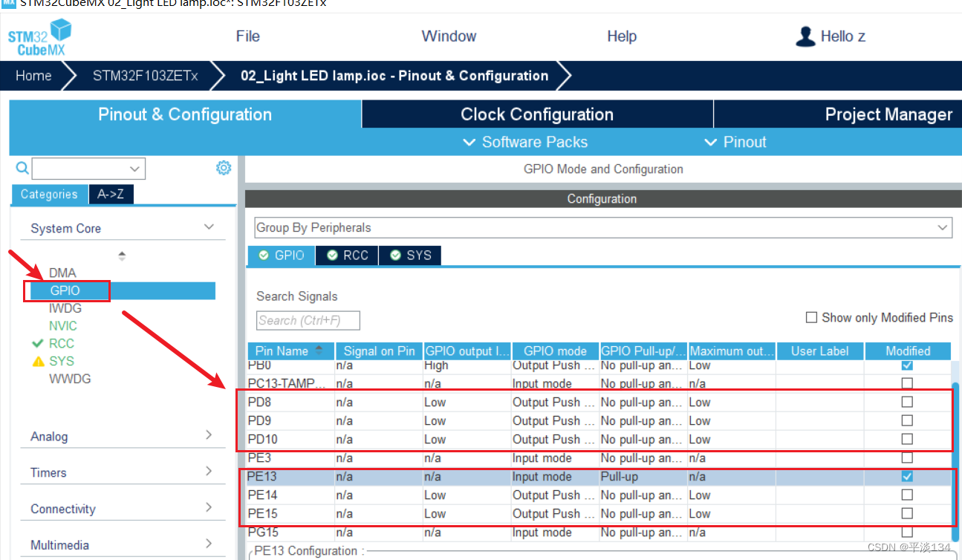Switch to the Clock Configuration tab
This screenshot has height=560, width=962.
[536, 114]
